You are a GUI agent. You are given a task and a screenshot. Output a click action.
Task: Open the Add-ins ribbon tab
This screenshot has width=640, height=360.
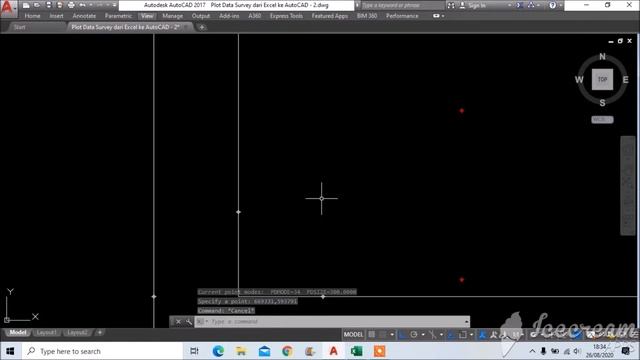click(x=229, y=16)
